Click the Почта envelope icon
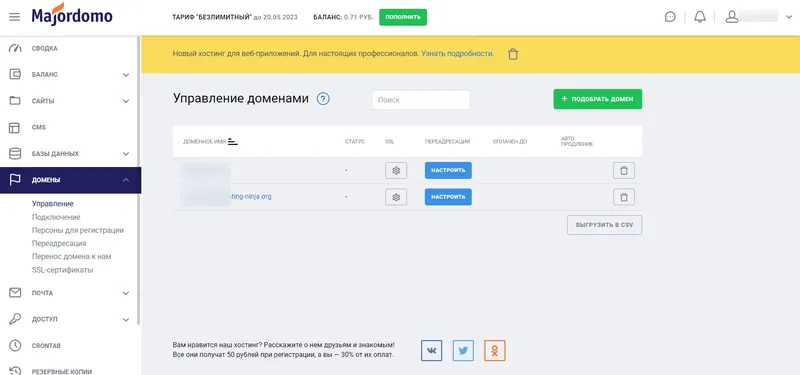 pyautogui.click(x=15, y=293)
